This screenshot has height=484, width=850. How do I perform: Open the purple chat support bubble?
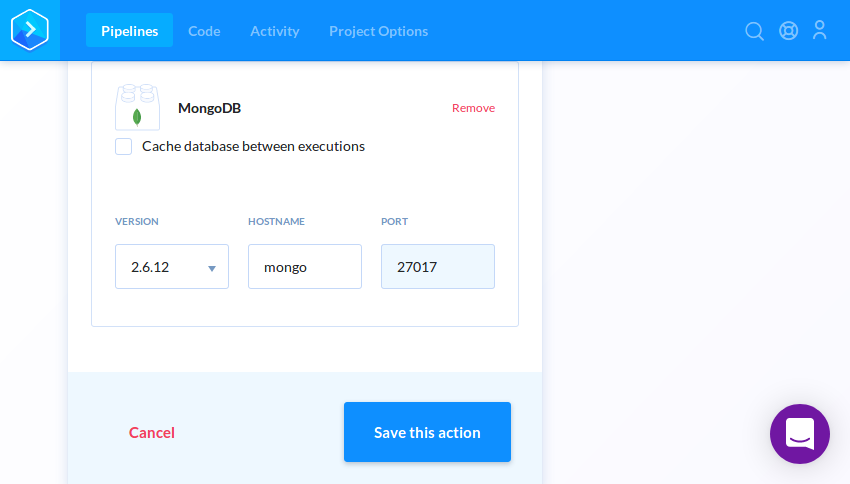(x=800, y=434)
